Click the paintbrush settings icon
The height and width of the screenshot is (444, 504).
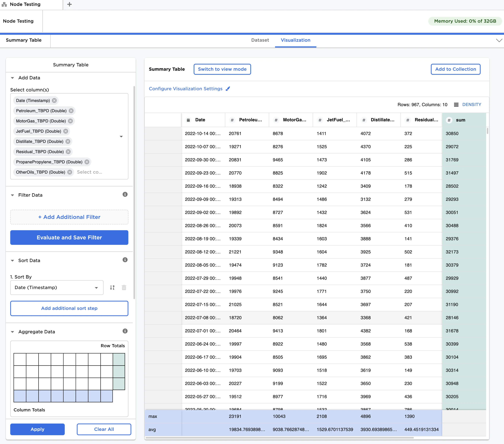228,89
